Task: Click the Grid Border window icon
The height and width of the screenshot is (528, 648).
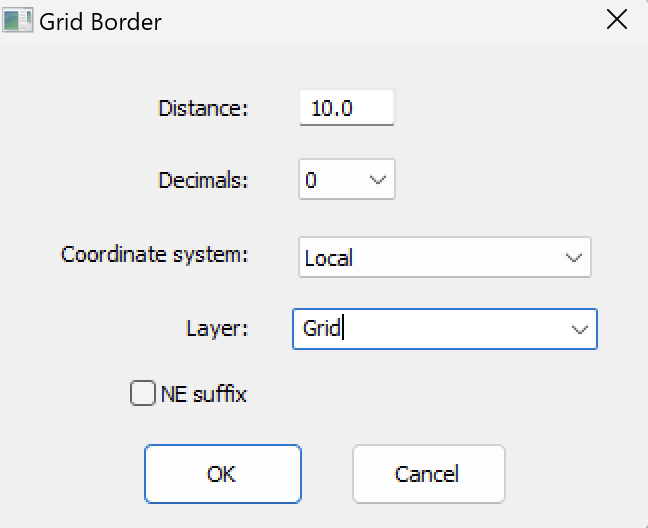Action: 17,20
